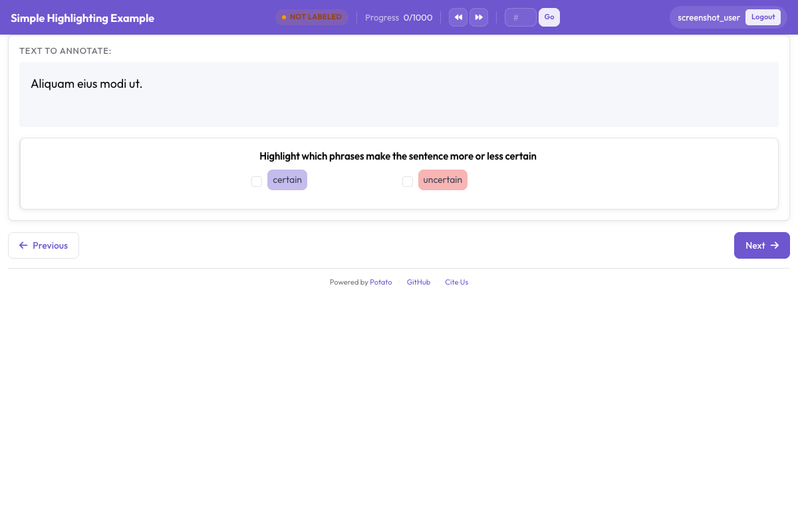Select the sentence Aliquam eius modi ut

coord(86,84)
